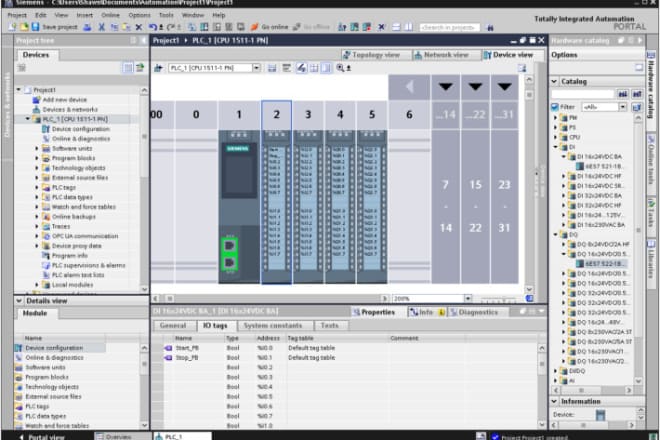Collapse PLC_1 node in project tree

coord(28,119)
